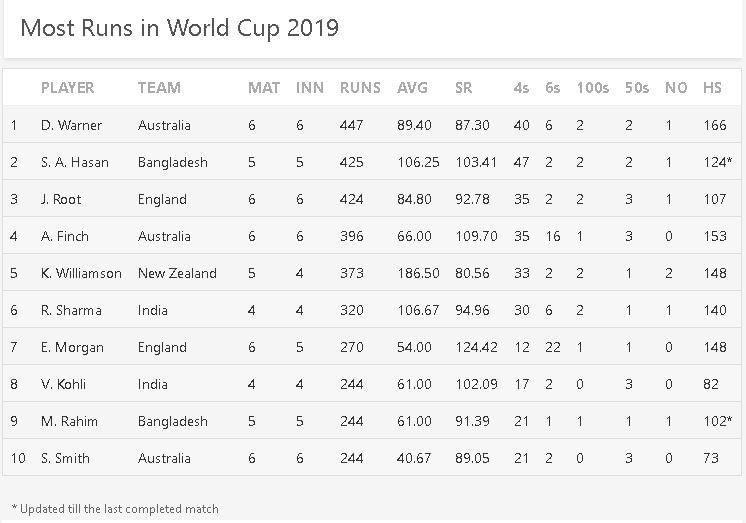Image resolution: width=746 pixels, height=523 pixels.
Task: Open D. Warner player link
Action: point(71,125)
